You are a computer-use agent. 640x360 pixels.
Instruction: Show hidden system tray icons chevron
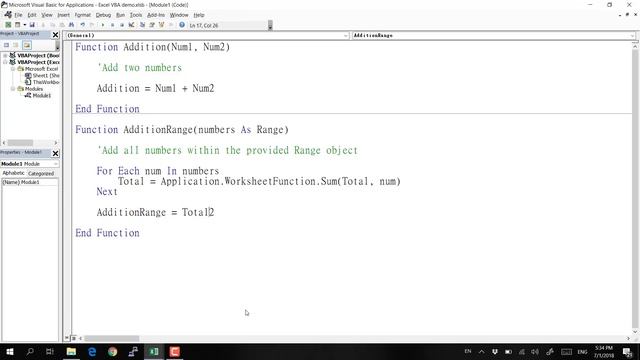click(482, 351)
